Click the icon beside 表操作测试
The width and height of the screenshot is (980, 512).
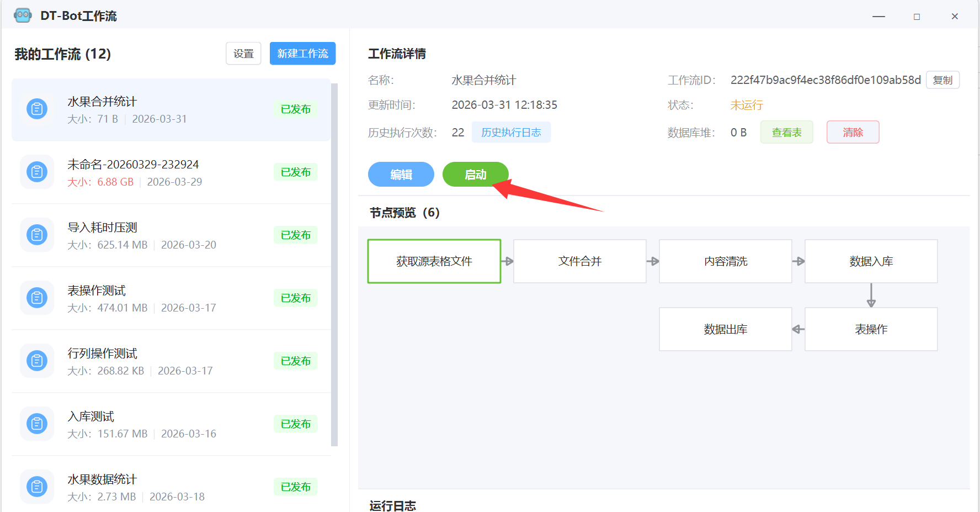[37, 298]
